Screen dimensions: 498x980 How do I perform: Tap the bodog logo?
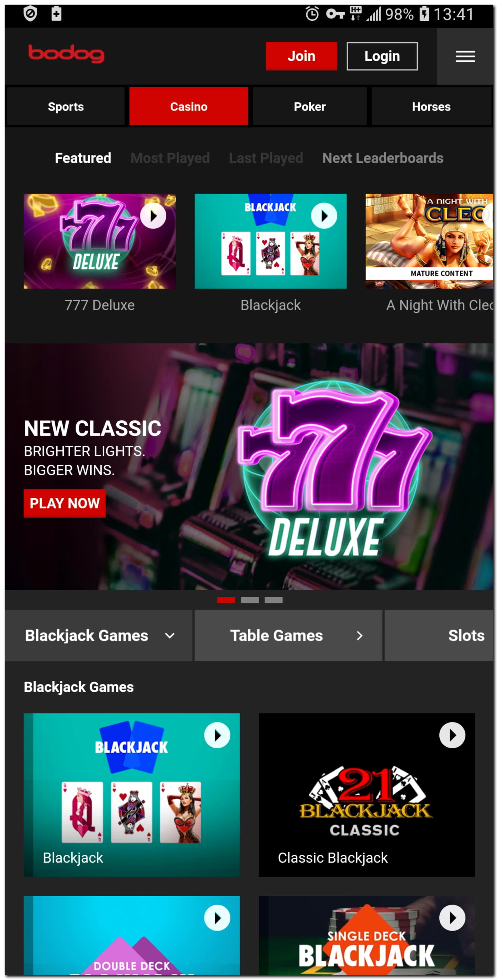pyautogui.click(x=66, y=54)
